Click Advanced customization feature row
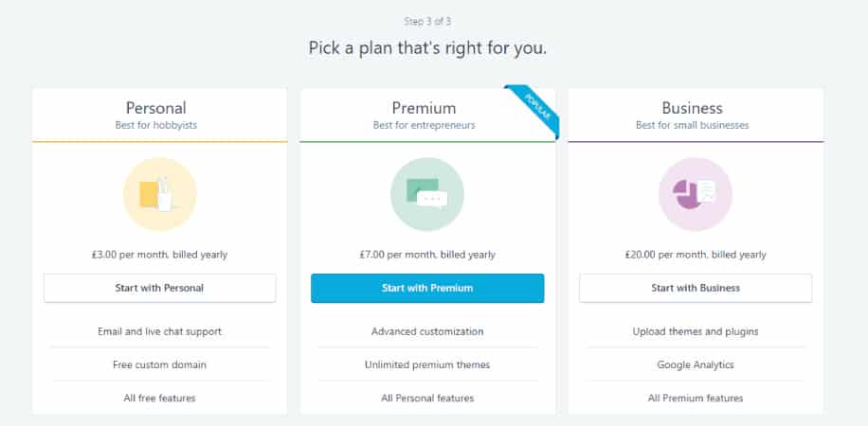 pyautogui.click(x=427, y=331)
